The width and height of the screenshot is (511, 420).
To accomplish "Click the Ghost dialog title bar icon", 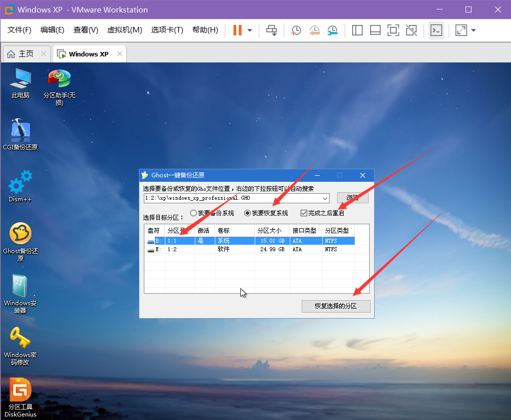I will (145, 175).
